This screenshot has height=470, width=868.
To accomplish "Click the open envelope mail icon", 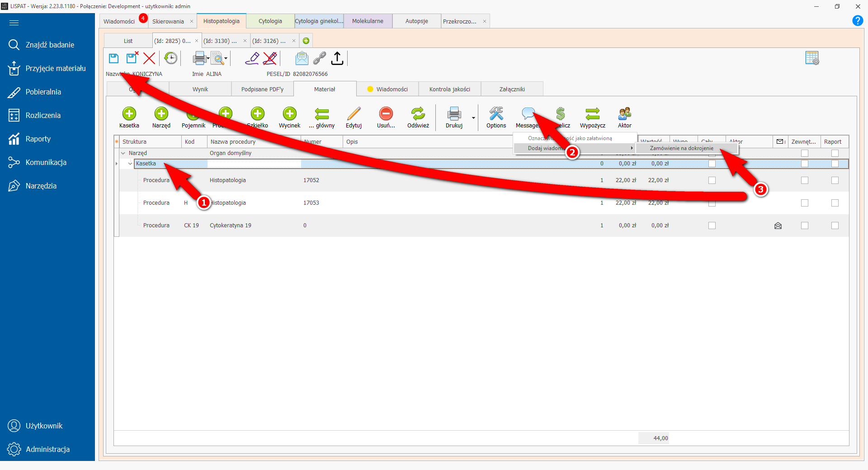I will point(302,58).
